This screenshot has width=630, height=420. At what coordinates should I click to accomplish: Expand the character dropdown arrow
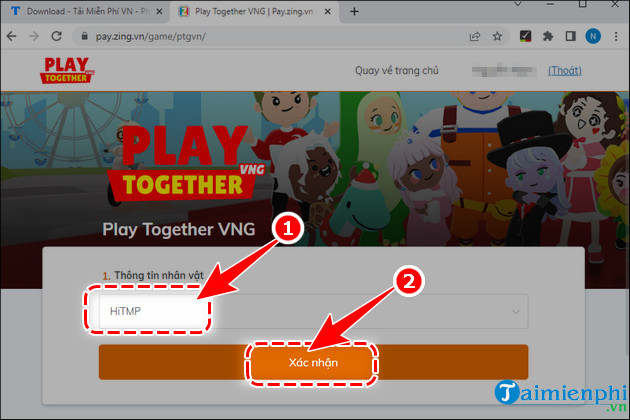pos(516,312)
